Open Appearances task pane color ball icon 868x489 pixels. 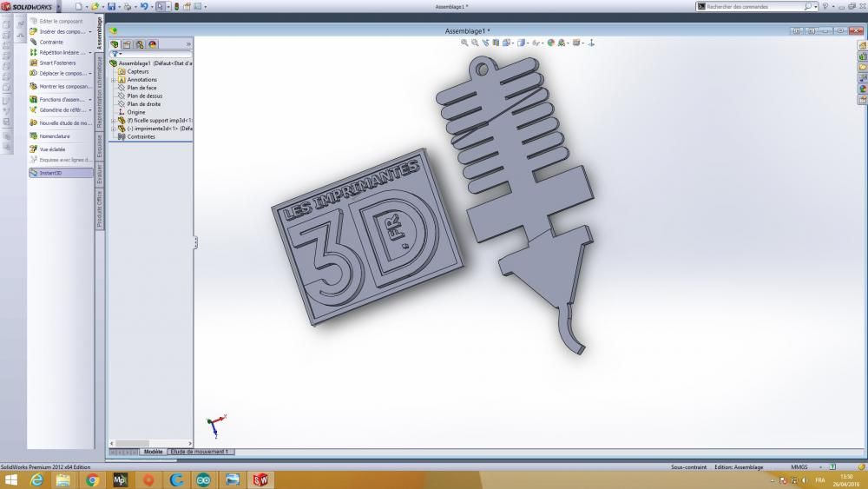863,89
